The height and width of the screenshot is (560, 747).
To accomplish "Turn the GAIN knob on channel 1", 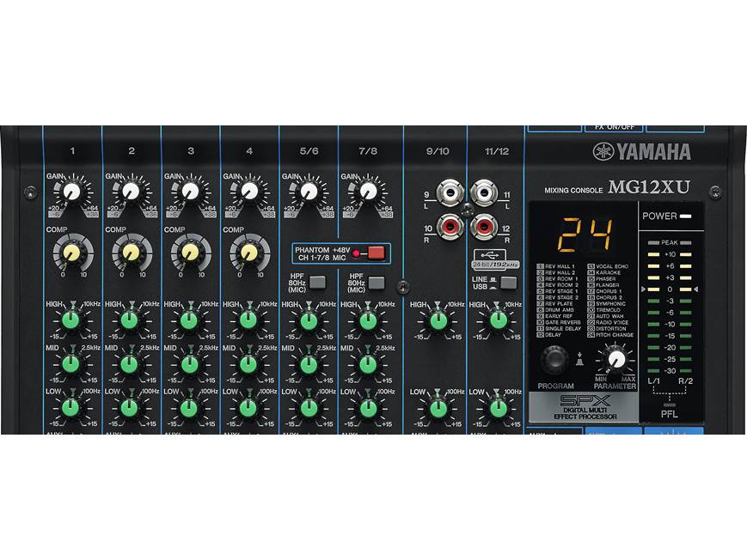I will pyautogui.click(x=71, y=191).
